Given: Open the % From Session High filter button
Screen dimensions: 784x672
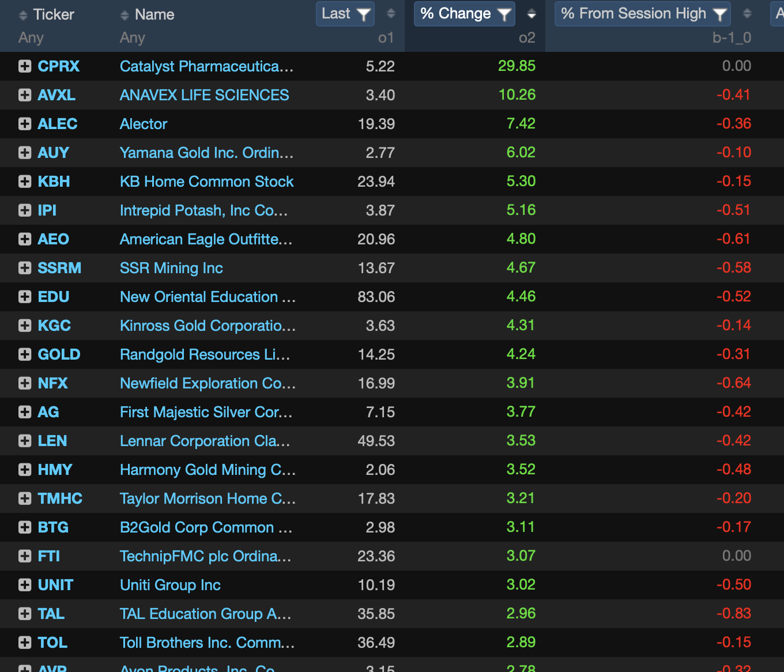Looking at the screenshot, I should [x=643, y=14].
